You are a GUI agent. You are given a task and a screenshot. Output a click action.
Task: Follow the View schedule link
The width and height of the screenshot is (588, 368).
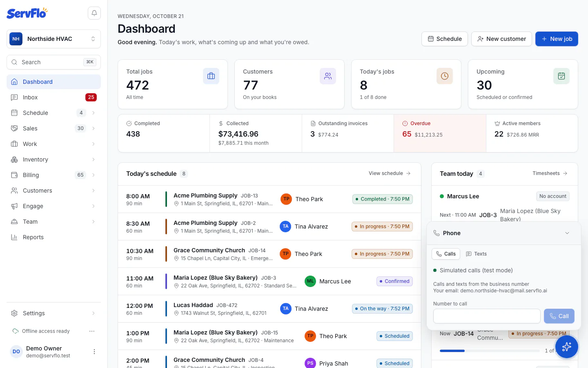point(390,173)
